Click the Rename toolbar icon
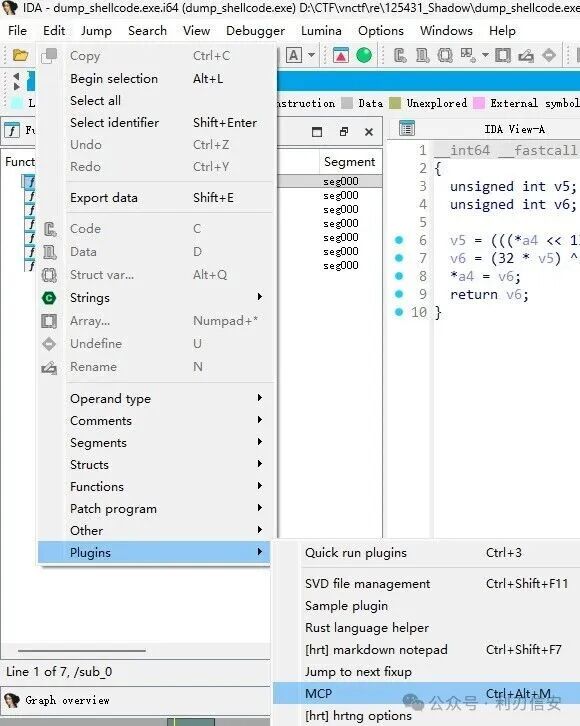 point(526,56)
